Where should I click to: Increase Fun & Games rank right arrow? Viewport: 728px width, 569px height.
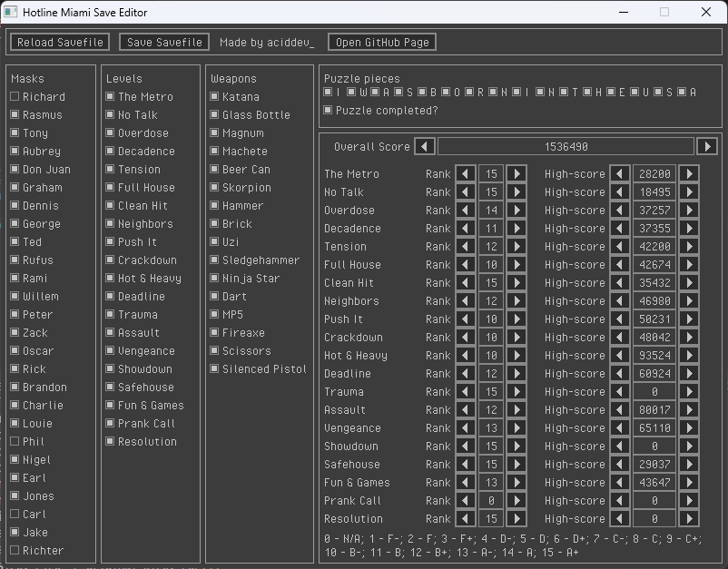click(x=516, y=482)
